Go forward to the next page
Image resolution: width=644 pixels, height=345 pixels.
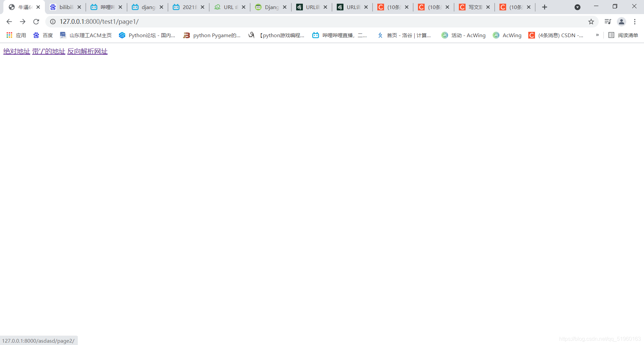(22, 22)
